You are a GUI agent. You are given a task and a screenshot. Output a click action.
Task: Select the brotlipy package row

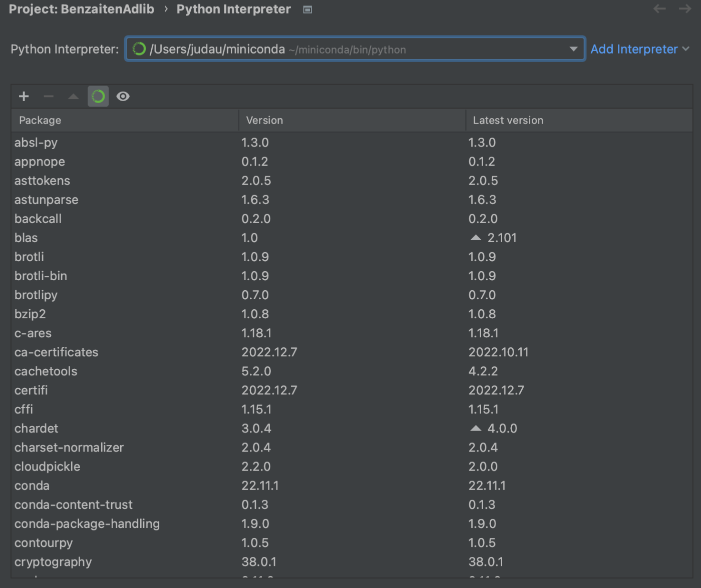(x=352, y=295)
